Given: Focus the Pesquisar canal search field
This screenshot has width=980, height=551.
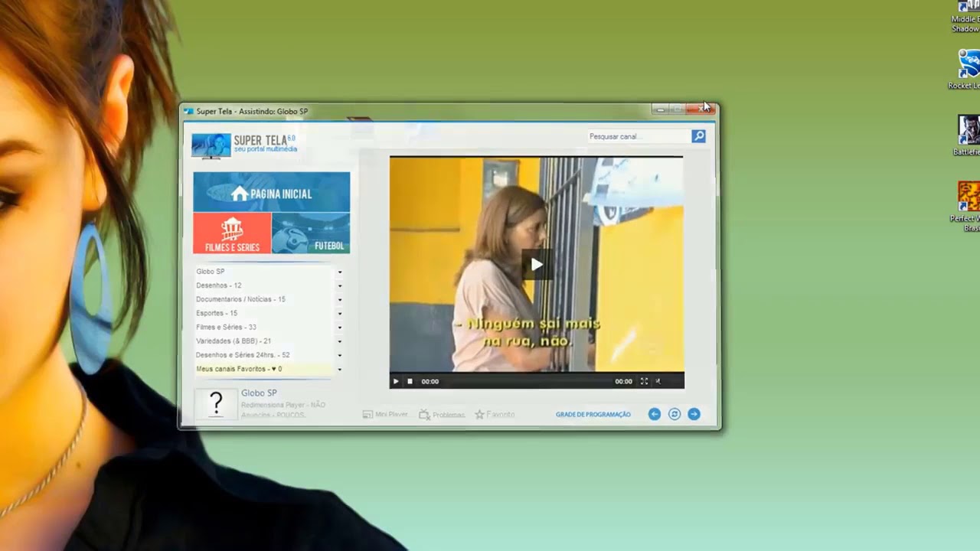Looking at the screenshot, I should [638, 136].
